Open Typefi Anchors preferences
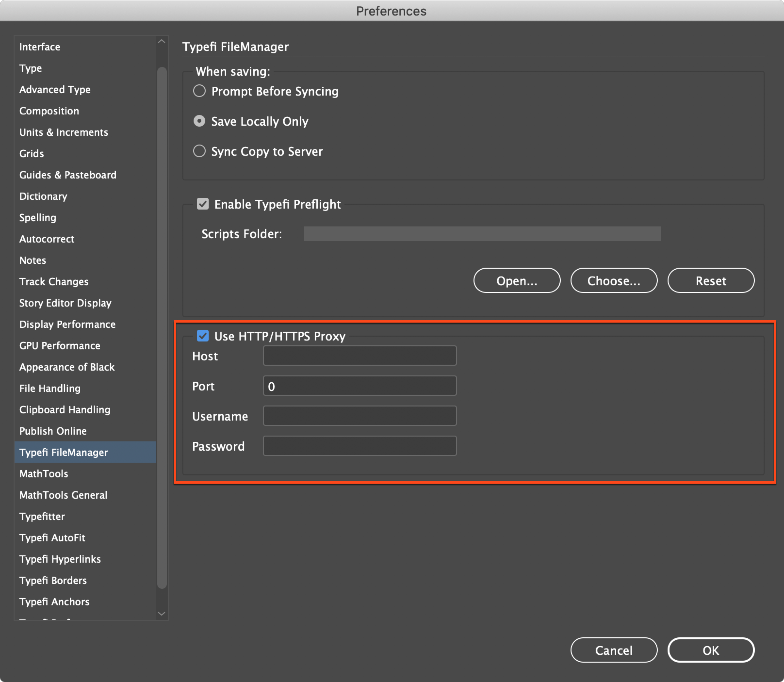 85,601
